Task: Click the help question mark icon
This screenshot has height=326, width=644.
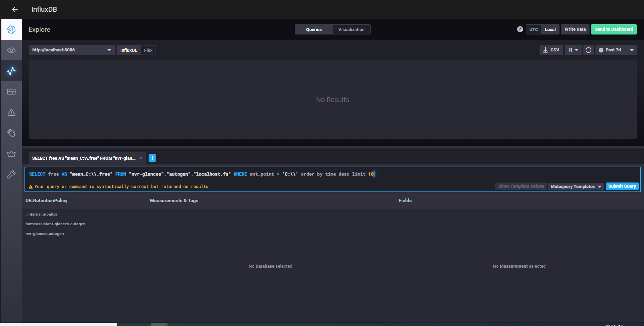Action: pyautogui.click(x=520, y=29)
